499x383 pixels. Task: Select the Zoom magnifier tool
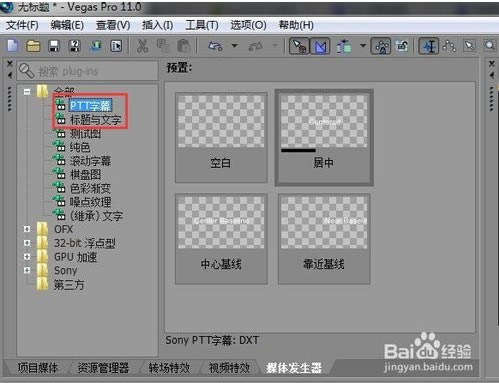[x=490, y=46]
